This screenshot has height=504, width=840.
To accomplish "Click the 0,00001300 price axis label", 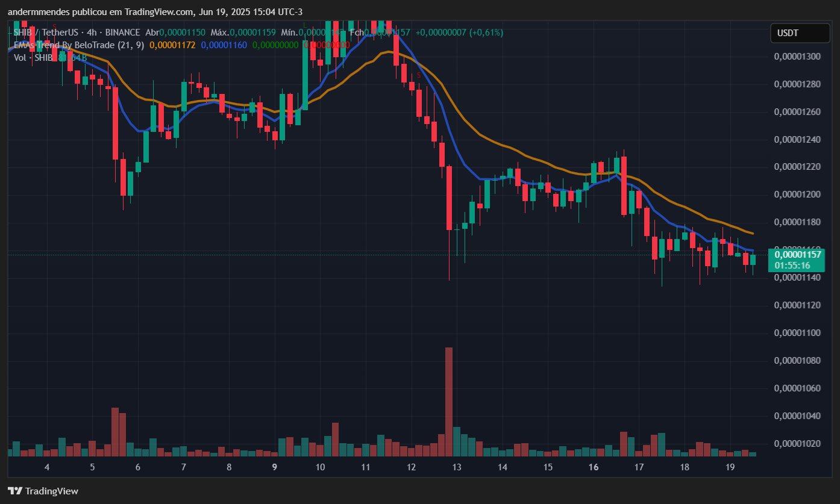I will click(798, 57).
